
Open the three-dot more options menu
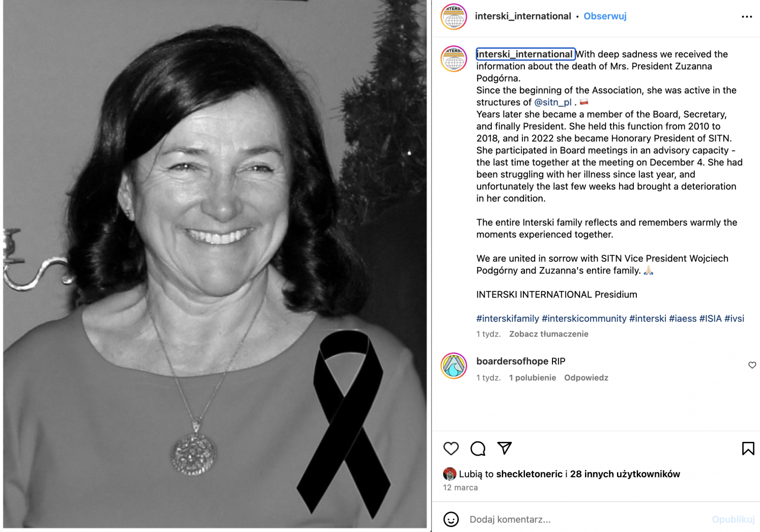(x=747, y=17)
